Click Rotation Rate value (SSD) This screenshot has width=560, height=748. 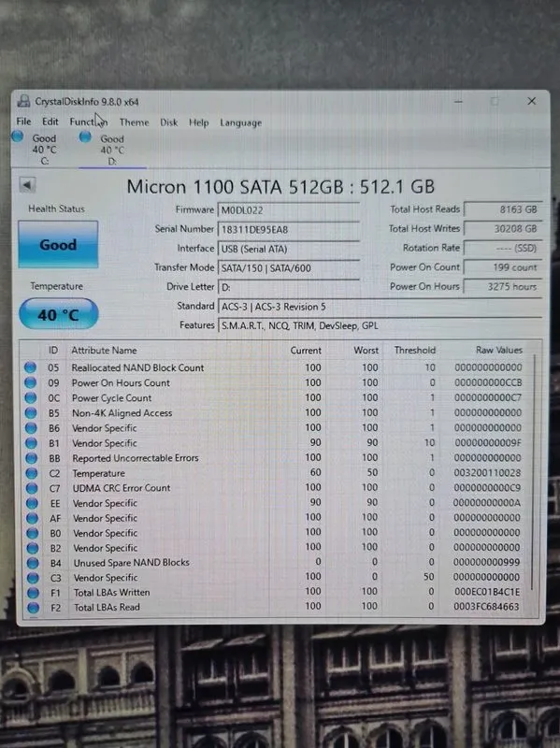(503, 248)
